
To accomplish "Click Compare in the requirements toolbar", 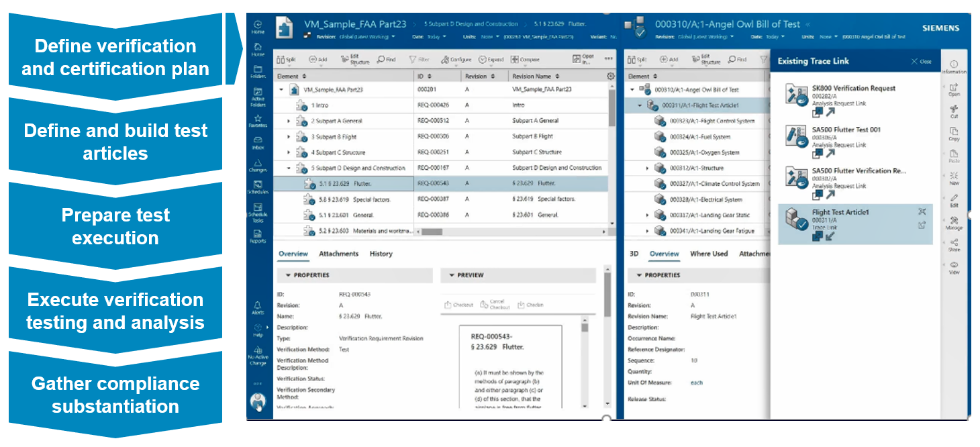I will pyautogui.click(x=525, y=60).
